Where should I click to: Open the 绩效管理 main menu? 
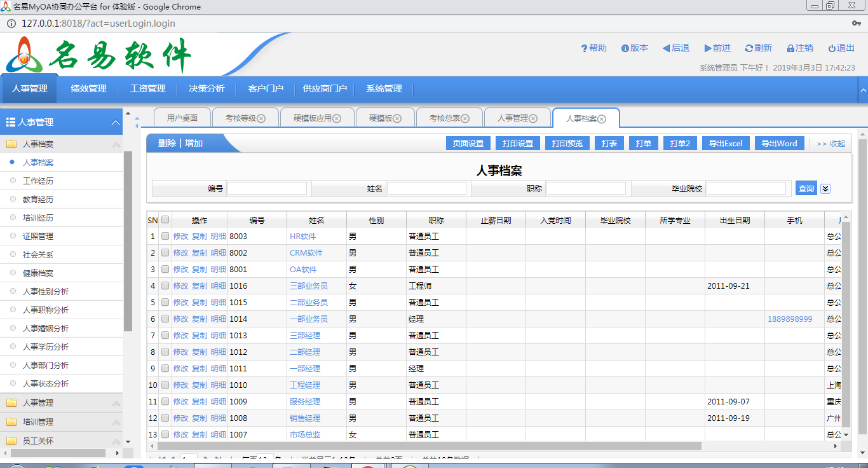[x=89, y=89]
